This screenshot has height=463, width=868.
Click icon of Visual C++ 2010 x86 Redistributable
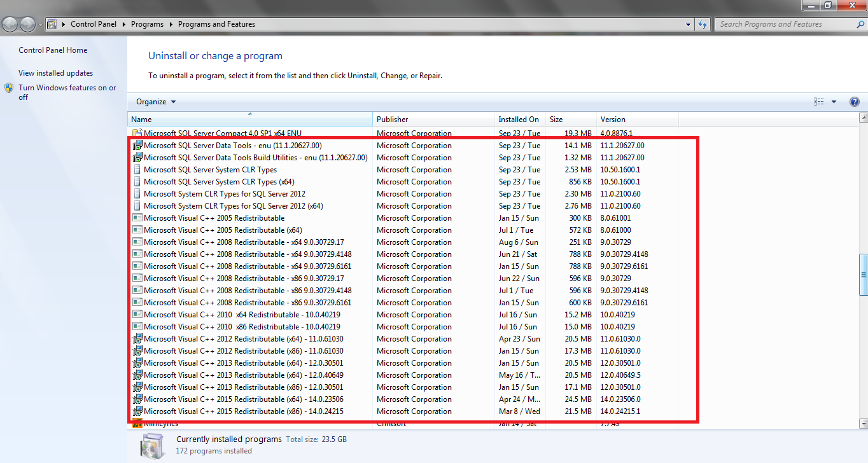pyautogui.click(x=137, y=327)
